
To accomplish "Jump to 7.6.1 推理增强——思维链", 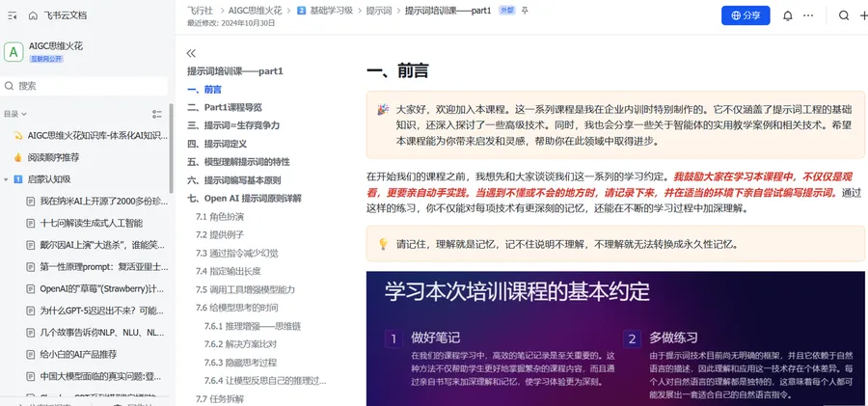I will [253, 326].
